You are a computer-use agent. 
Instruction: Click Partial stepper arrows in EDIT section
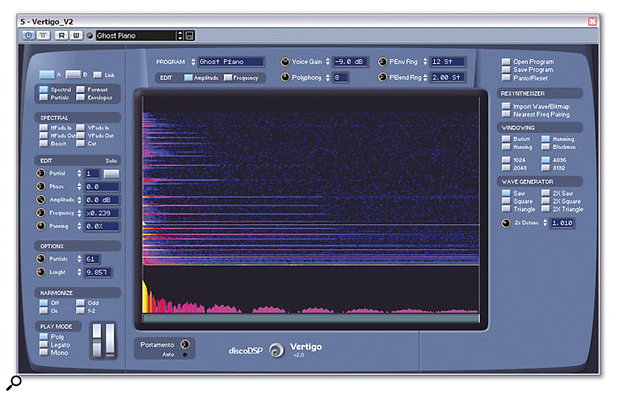pos(79,174)
